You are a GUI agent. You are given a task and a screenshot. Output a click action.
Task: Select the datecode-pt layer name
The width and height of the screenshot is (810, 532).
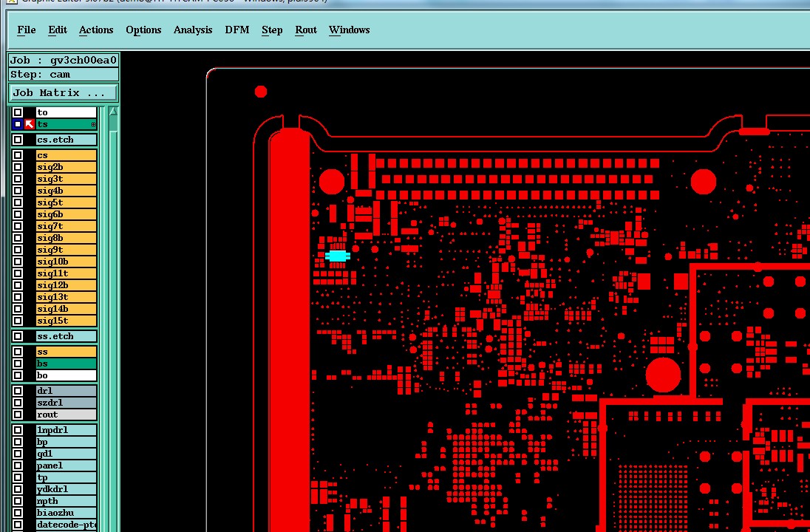(x=66, y=525)
